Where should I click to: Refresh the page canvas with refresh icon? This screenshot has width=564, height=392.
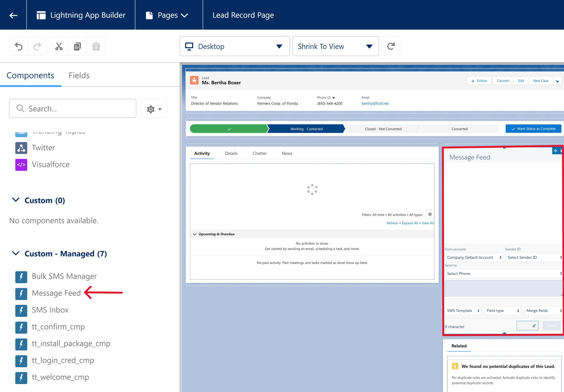coord(391,46)
